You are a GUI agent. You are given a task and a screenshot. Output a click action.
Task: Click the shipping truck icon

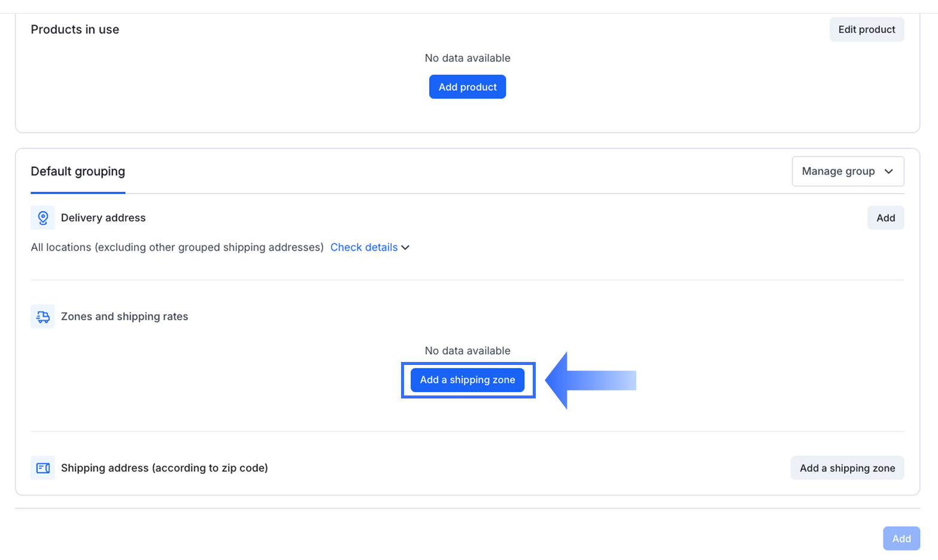[43, 316]
